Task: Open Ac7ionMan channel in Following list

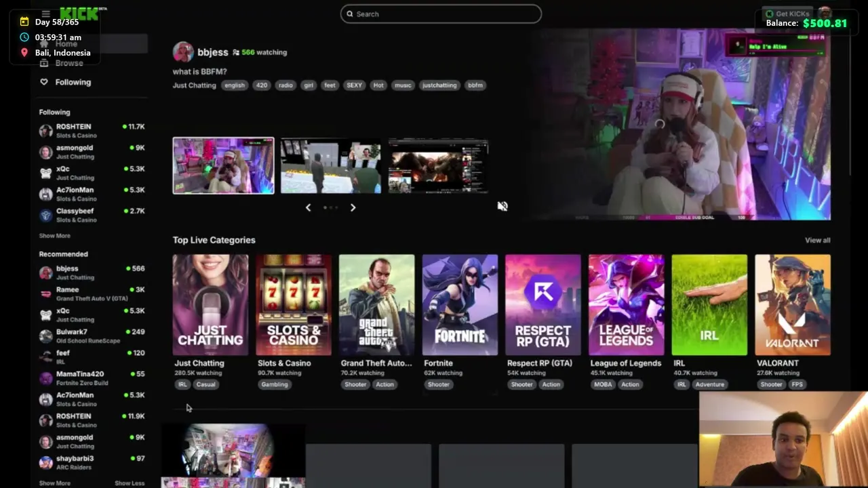Action: [x=92, y=193]
